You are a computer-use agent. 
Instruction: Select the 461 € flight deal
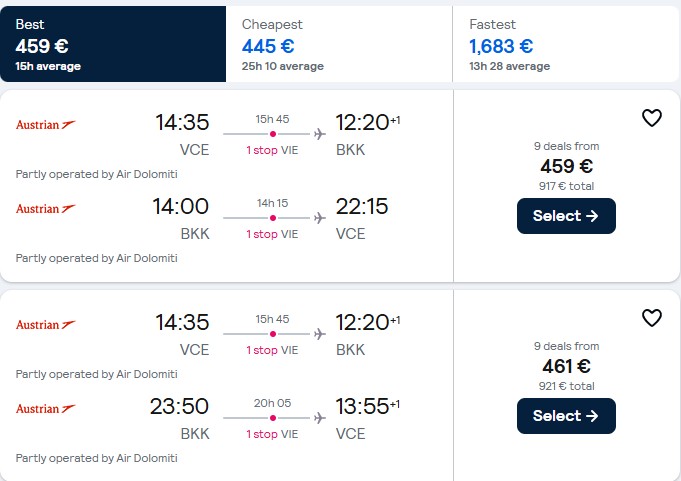point(566,416)
